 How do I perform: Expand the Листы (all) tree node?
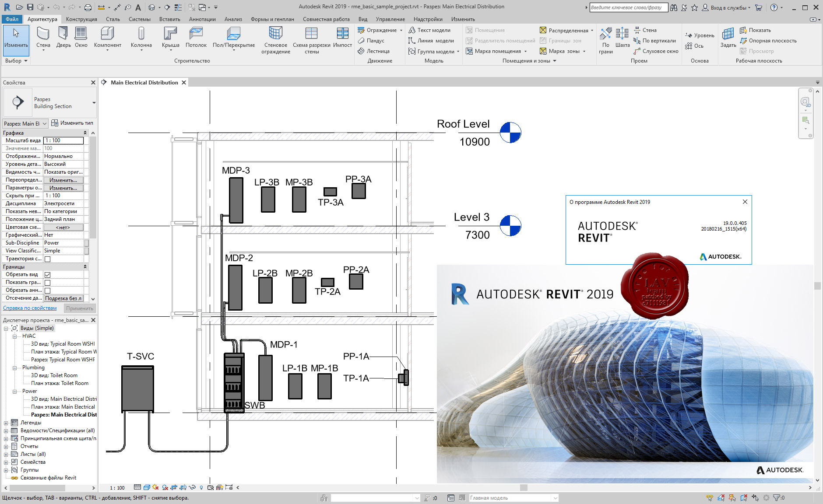(x=6, y=454)
